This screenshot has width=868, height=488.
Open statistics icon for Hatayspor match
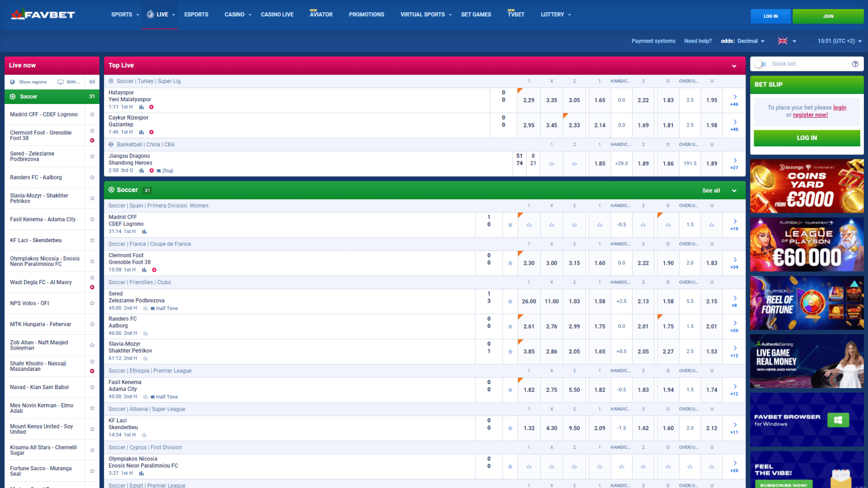[x=142, y=107]
